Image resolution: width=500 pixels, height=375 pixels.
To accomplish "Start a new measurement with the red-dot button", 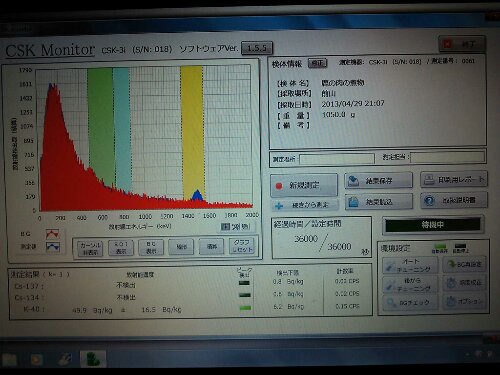I will point(304,185).
